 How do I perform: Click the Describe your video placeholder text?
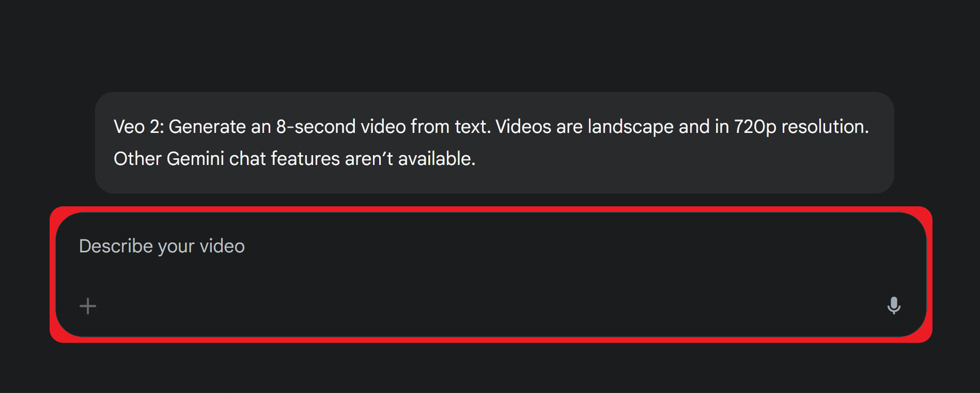[x=162, y=245]
